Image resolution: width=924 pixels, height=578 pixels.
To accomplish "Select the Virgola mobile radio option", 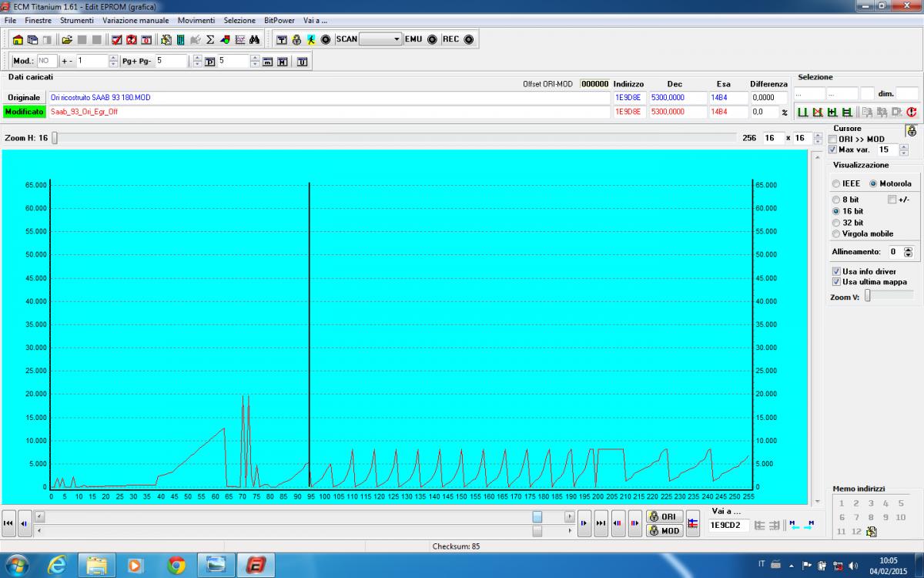I will point(836,234).
